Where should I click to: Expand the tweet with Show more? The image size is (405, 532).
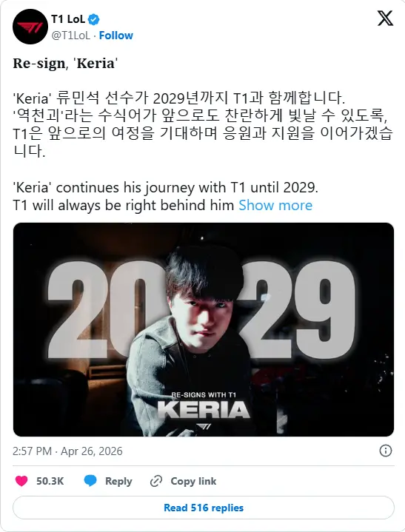[x=275, y=205]
